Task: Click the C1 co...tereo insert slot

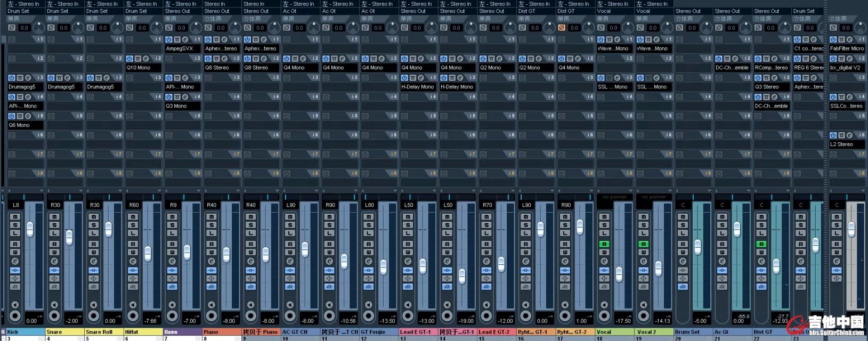Action: tap(809, 48)
